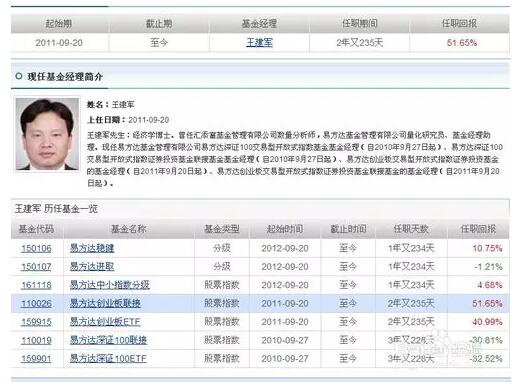The height and width of the screenshot is (390, 529).
Task: Open 易方达稳健 fund name link
Action: (92, 248)
